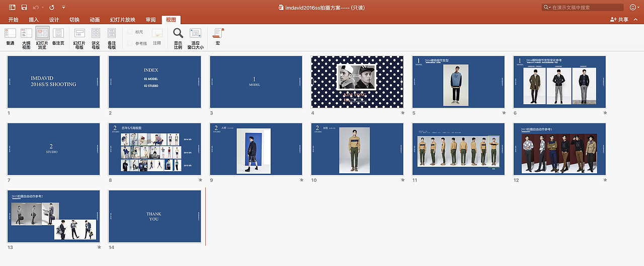Switch to 大纲视图 outline view
Image resolution: width=644 pixels, height=266 pixels.
click(26, 38)
